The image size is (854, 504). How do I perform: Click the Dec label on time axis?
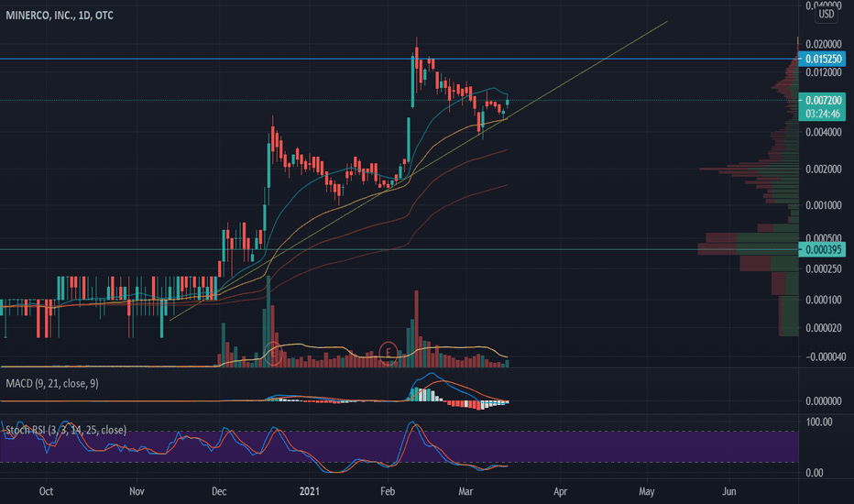(219, 491)
